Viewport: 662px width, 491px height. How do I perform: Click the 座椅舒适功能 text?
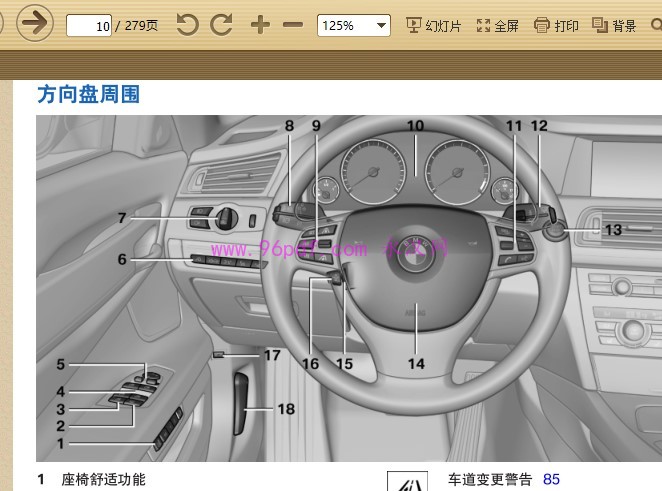(103, 480)
